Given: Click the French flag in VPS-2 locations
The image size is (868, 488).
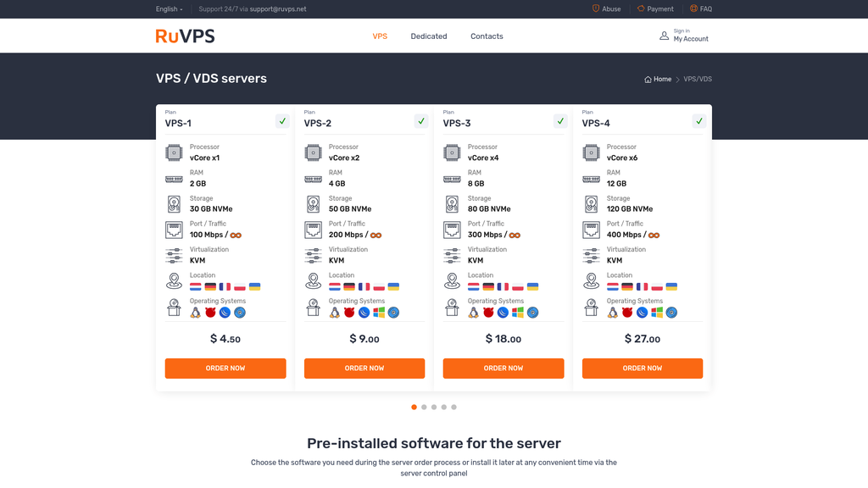Looking at the screenshot, I should (x=364, y=287).
